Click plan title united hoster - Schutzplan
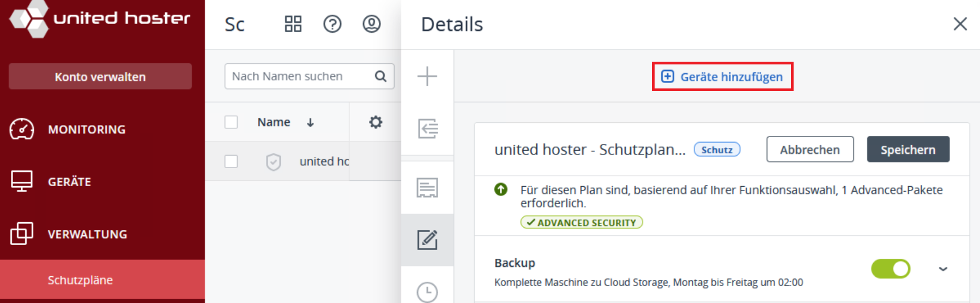 pos(590,150)
